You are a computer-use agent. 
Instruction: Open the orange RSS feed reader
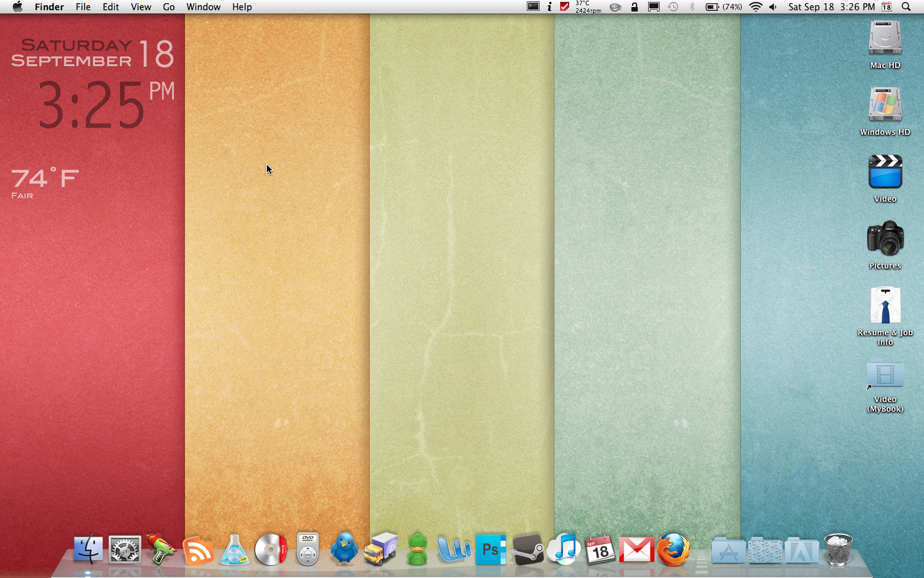coord(198,551)
